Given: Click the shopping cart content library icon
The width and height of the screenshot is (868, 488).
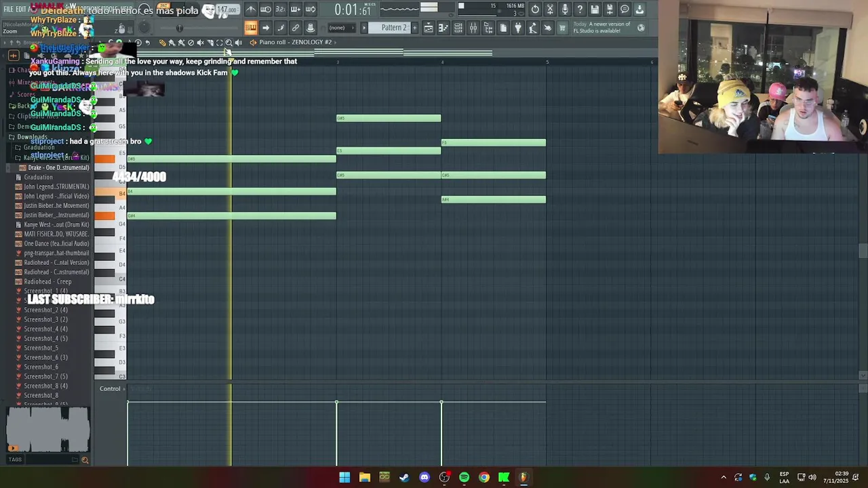Looking at the screenshot, I should (562, 28).
